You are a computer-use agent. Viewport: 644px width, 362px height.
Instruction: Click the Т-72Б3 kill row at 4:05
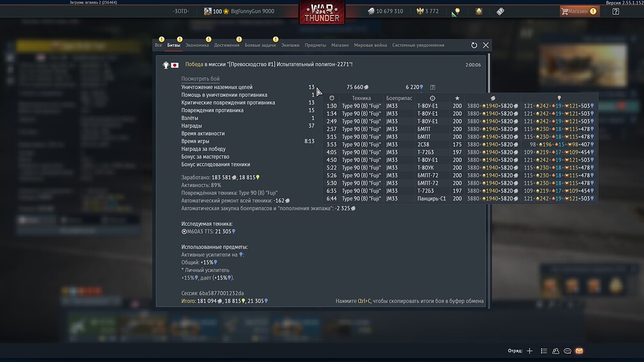tap(460, 152)
